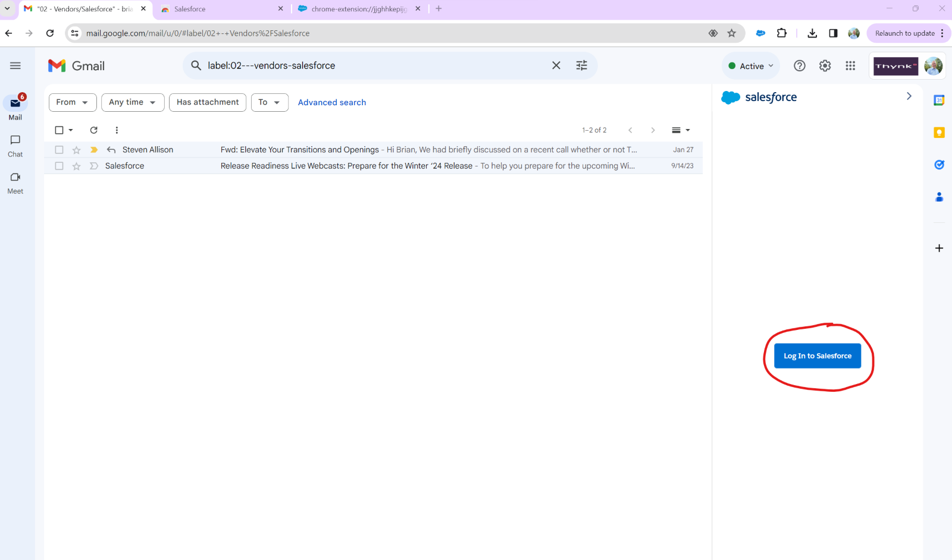Viewport: 952px width, 560px height.
Task: Click the Gmail logo
Action: (76, 66)
